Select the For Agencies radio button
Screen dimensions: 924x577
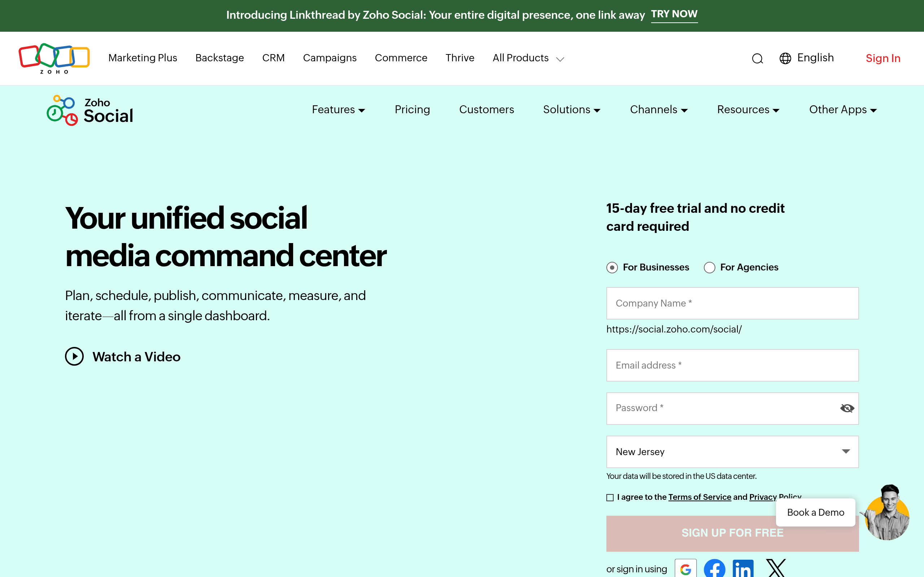tap(709, 268)
